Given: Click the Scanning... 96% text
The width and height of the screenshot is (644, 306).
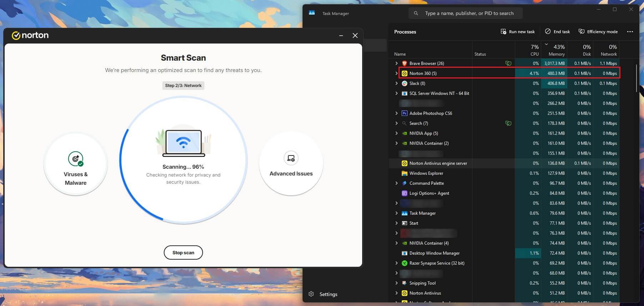Looking at the screenshot, I should (183, 167).
